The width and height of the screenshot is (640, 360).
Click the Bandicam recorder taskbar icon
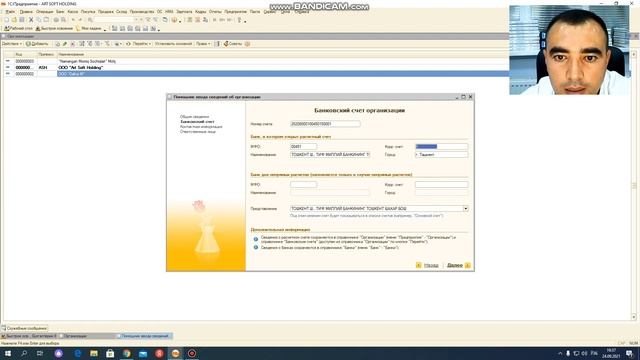(x=192, y=353)
